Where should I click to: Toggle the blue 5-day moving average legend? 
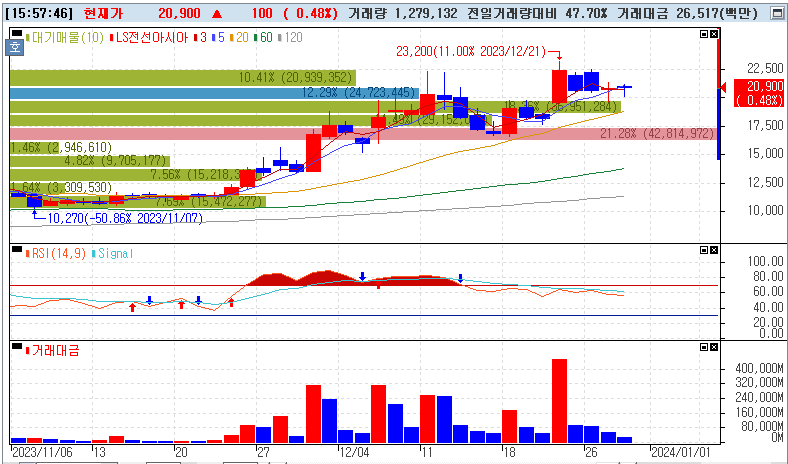(x=218, y=37)
